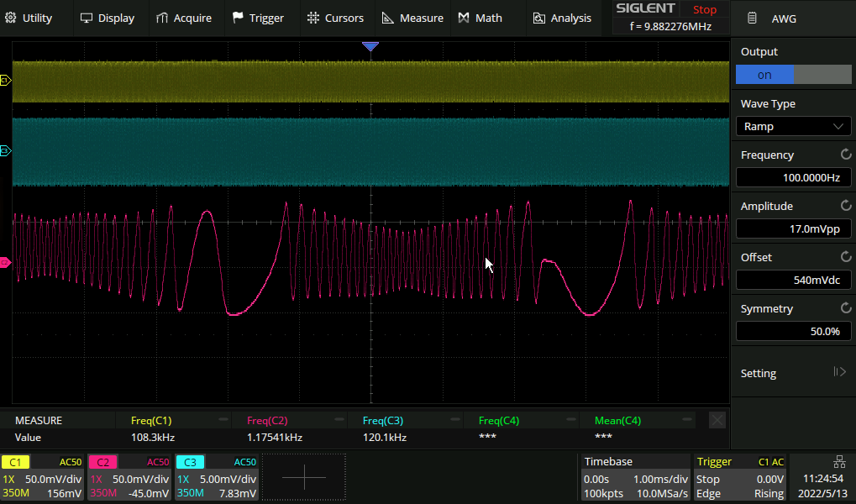The width and height of the screenshot is (856, 504).
Task: Toggle the AWG Output on switch
Action: coord(793,75)
